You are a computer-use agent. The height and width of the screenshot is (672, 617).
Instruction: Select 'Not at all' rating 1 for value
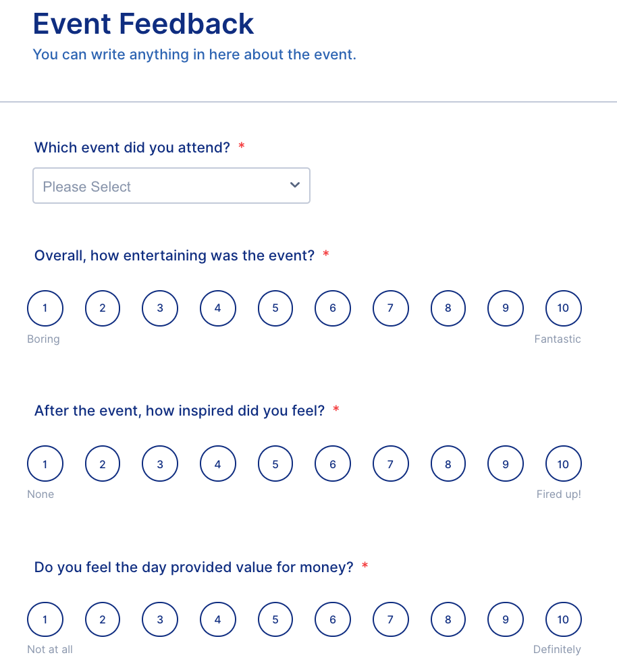point(45,619)
